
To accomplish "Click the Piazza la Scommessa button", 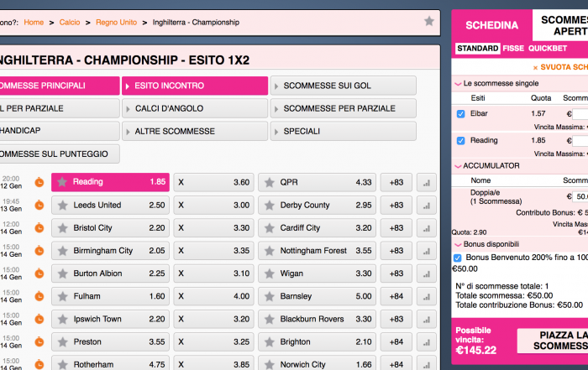I will (553, 341).
